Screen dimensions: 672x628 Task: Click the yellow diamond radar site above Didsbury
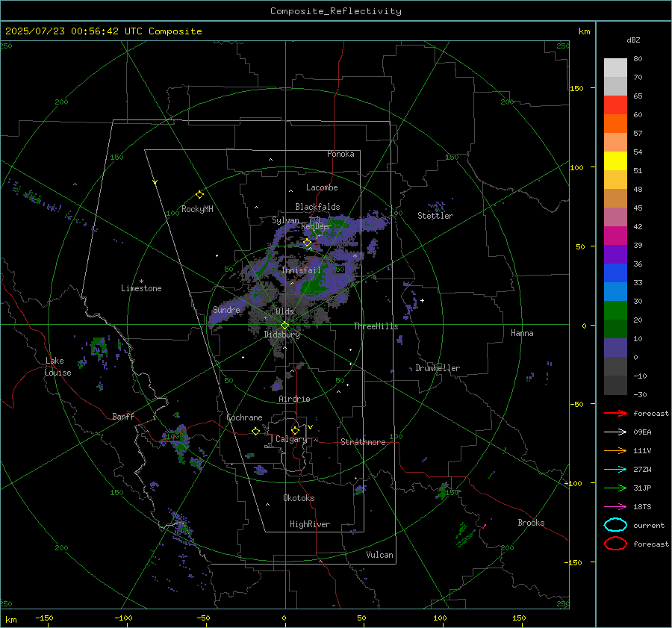(x=284, y=326)
